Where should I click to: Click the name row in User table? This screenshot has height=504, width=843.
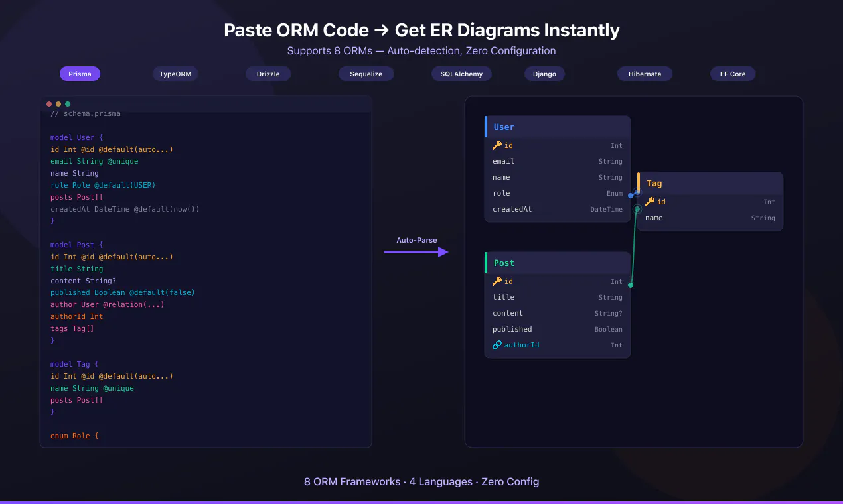point(558,177)
